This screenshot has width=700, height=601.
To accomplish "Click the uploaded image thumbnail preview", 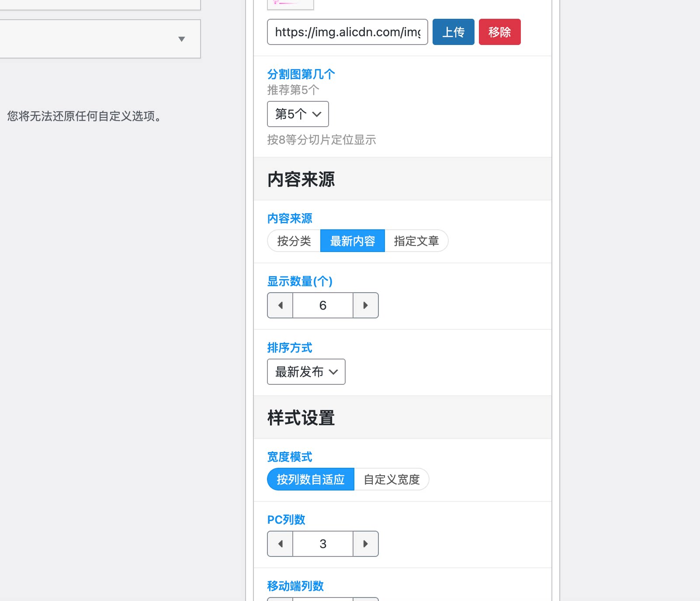I will pos(290,4).
